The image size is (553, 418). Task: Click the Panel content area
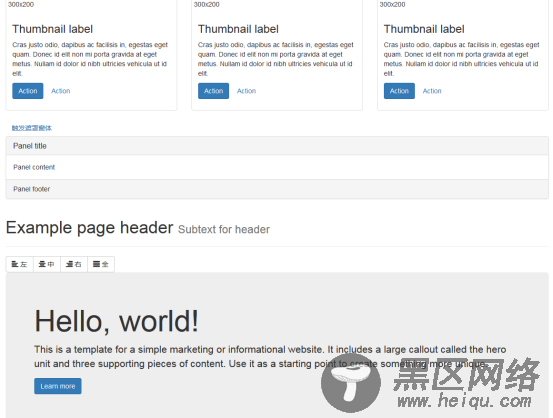[x=277, y=167]
